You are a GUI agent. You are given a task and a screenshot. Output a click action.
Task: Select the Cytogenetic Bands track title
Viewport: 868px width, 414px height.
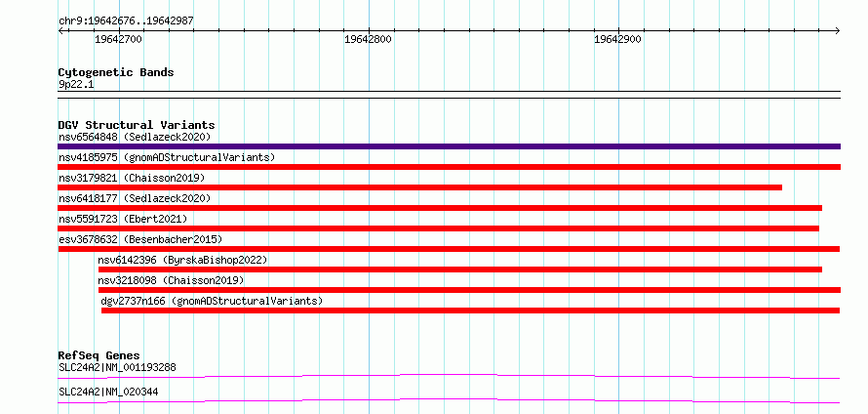[116, 72]
